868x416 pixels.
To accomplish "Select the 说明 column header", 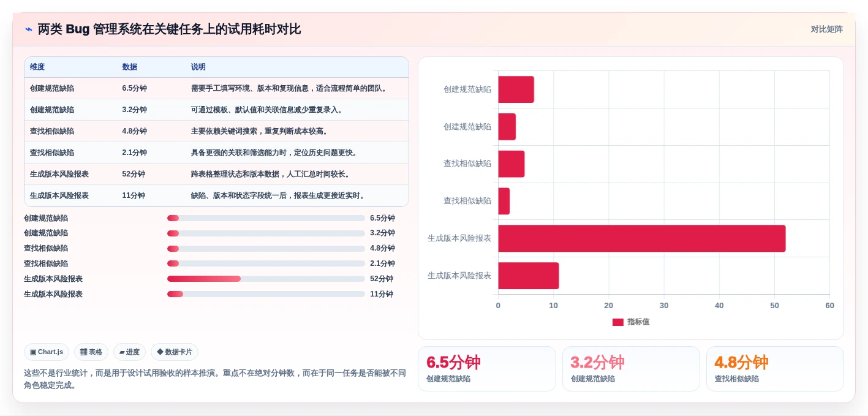I will point(198,67).
